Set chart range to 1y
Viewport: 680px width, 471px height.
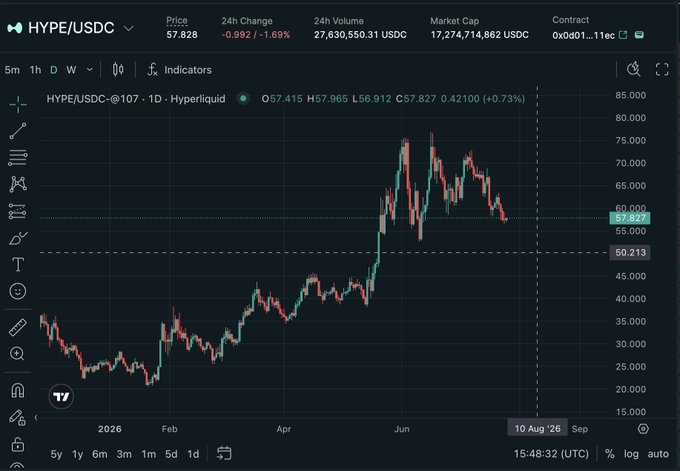pyautogui.click(x=78, y=454)
